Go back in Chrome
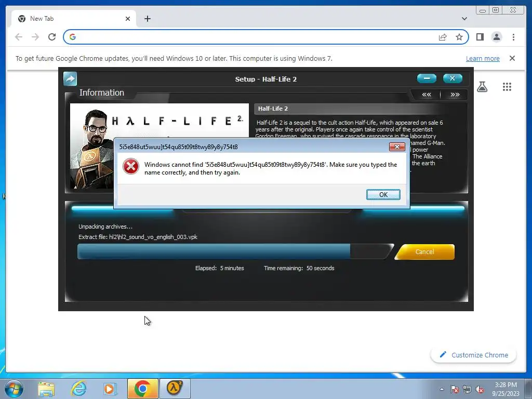This screenshot has height=399, width=532. (x=19, y=37)
